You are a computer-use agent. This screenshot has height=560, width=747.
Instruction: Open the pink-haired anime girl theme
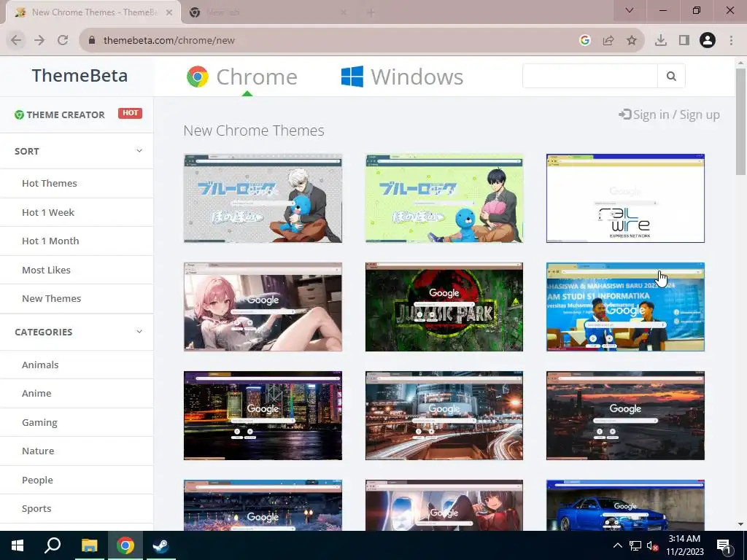(x=263, y=307)
